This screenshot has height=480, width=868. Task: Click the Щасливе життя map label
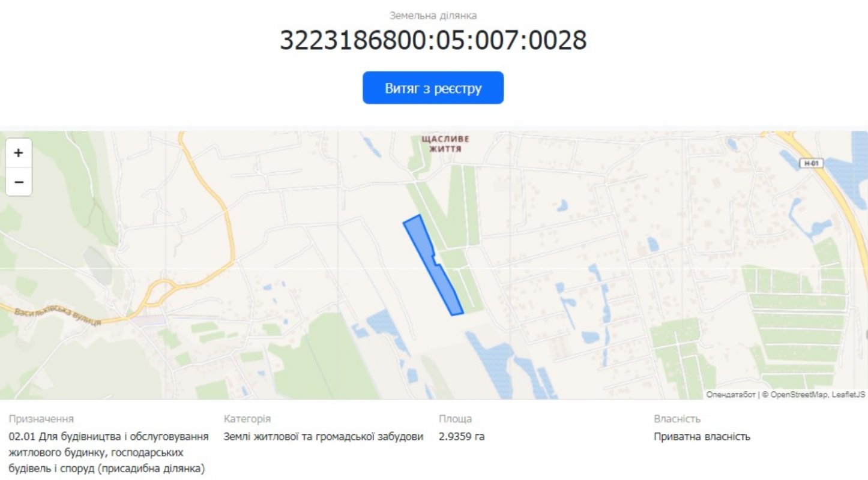445,143
